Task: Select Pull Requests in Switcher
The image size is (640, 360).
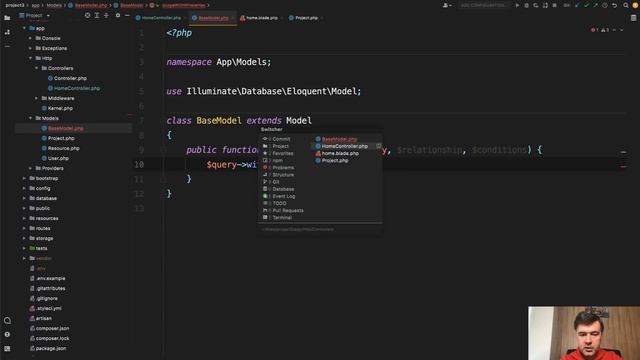Action: [288, 211]
